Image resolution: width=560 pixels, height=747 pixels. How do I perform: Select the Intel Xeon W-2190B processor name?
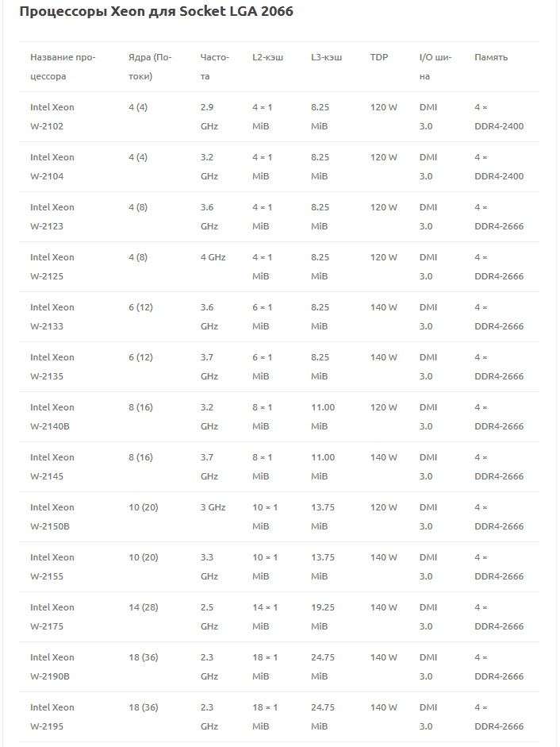click(52, 667)
